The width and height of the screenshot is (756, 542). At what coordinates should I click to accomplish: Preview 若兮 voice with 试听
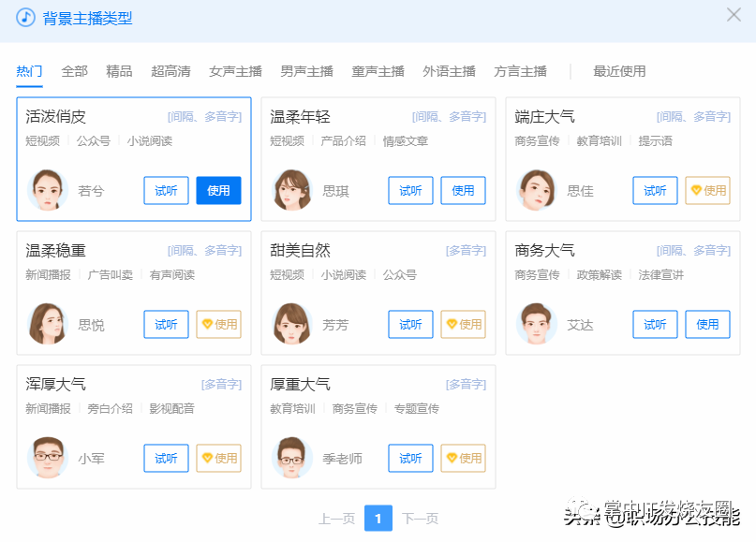[166, 190]
